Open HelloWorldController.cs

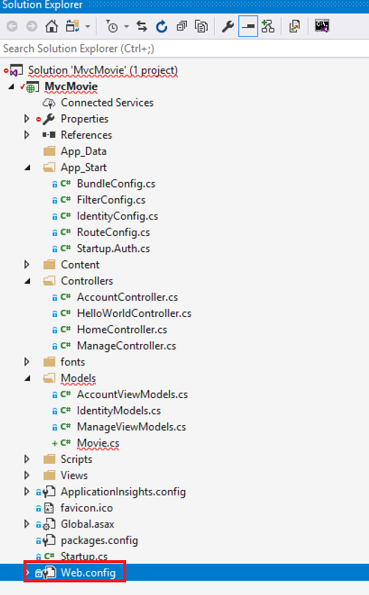[x=134, y=313]
